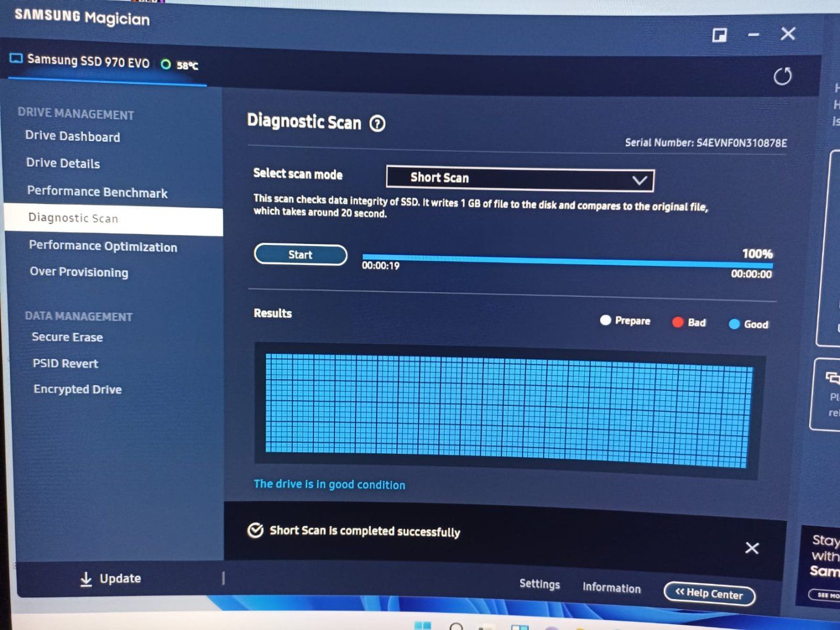Select the Samsung SSD 970 EVO drive tab
840x630 pixels.
click(x=108, y=63)
